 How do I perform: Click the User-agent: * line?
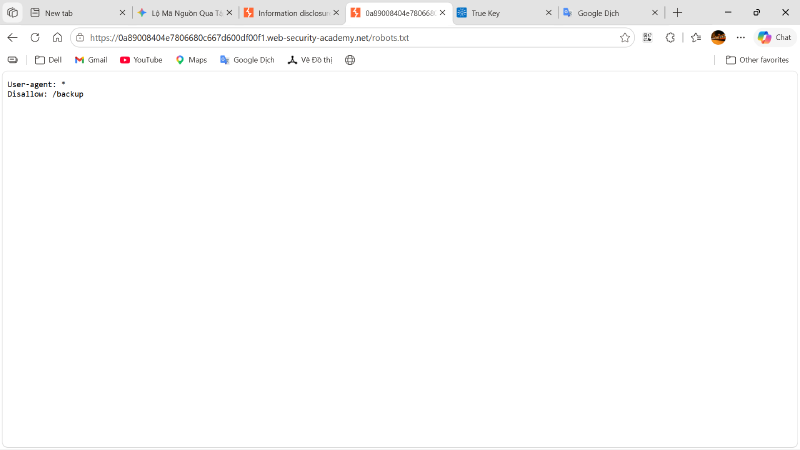[x=36, y=84]
